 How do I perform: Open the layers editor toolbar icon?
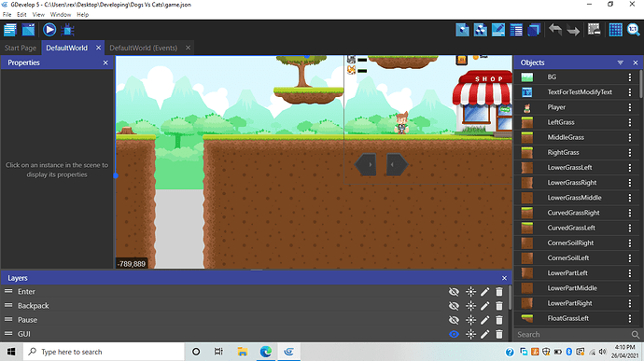534,30
